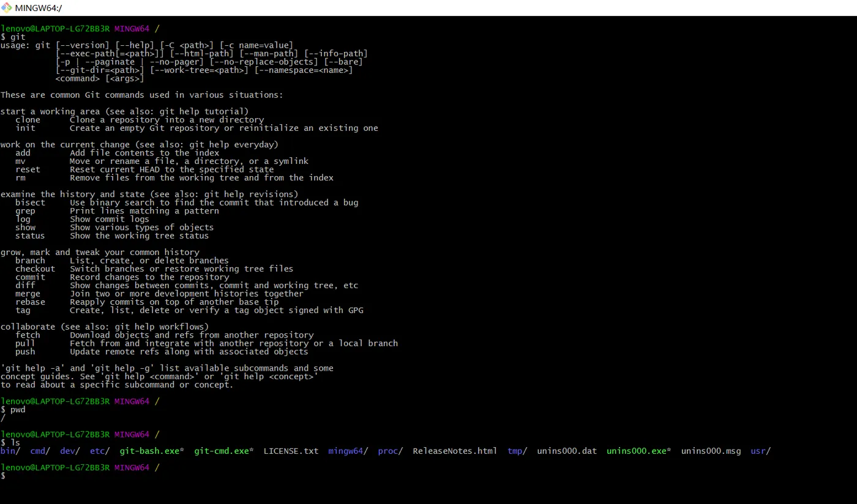Screen dimensions: 857x504
Task: Click 'unins000.msg' in ls output
Action: tap(711, 451)
